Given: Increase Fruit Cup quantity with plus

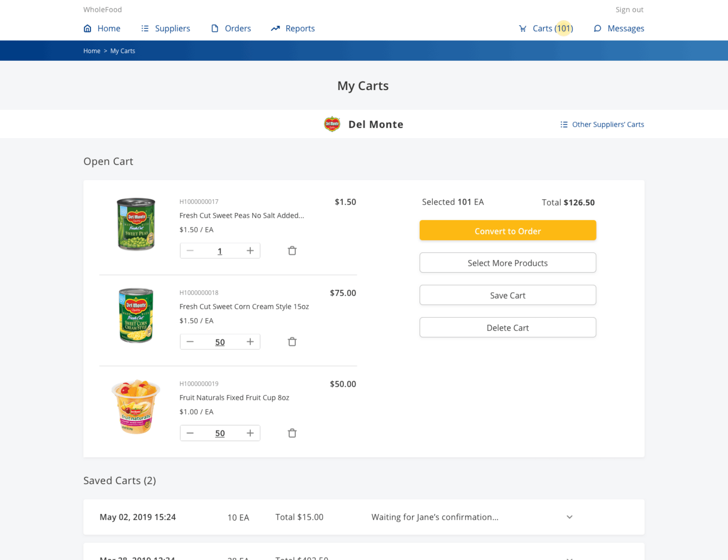Looking at the screenshot, I should [250, 433].
